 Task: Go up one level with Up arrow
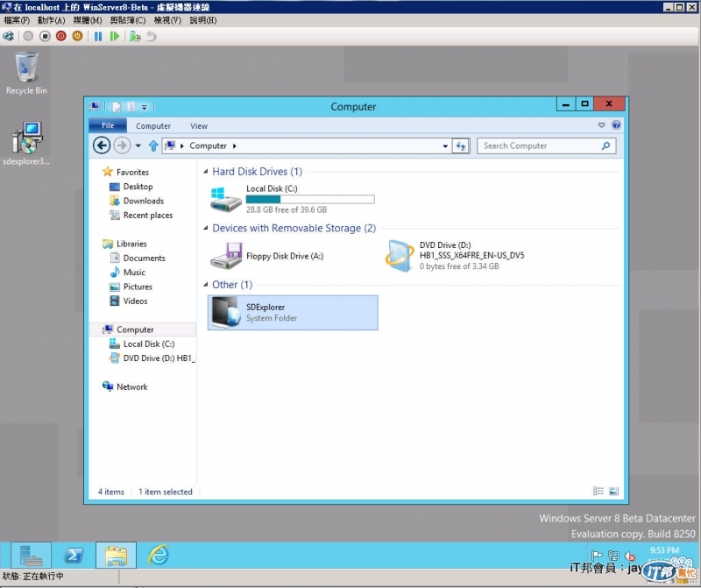tap(153, 145)
